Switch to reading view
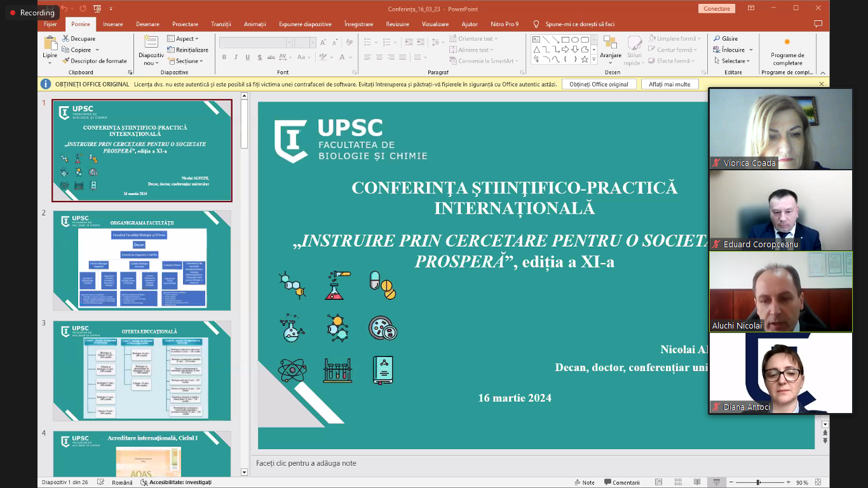Screen dimensions: 868x488 tap(697, 482)
